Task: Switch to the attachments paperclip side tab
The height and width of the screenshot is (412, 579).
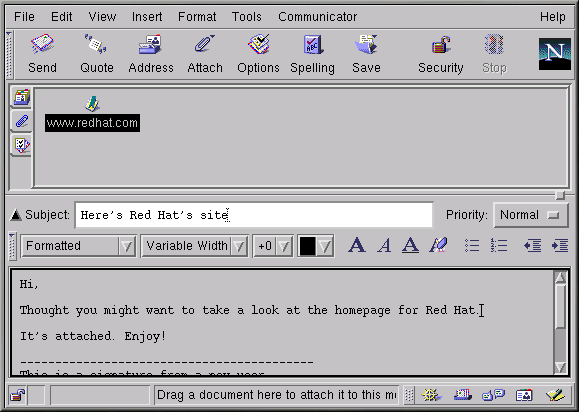Action: pos(22,121)
